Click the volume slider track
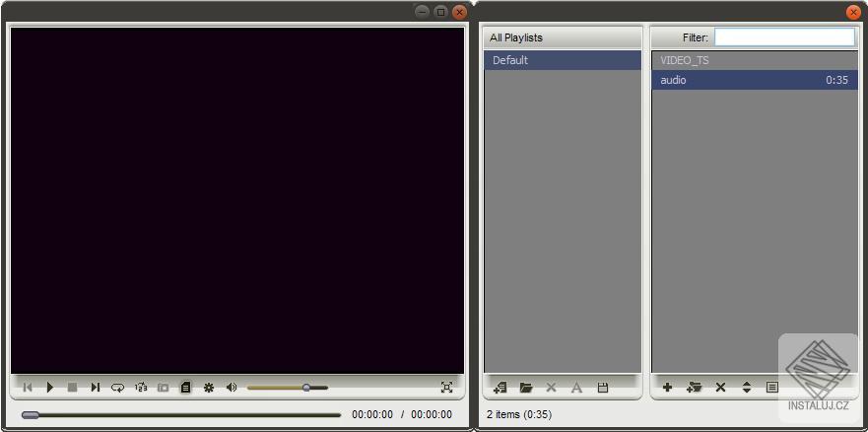 tap(288, 388)
